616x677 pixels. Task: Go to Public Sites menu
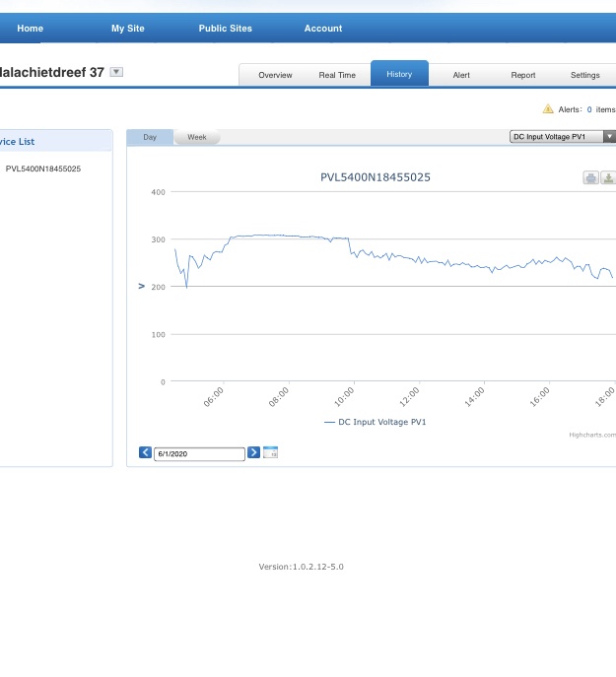tap(225, 28)
